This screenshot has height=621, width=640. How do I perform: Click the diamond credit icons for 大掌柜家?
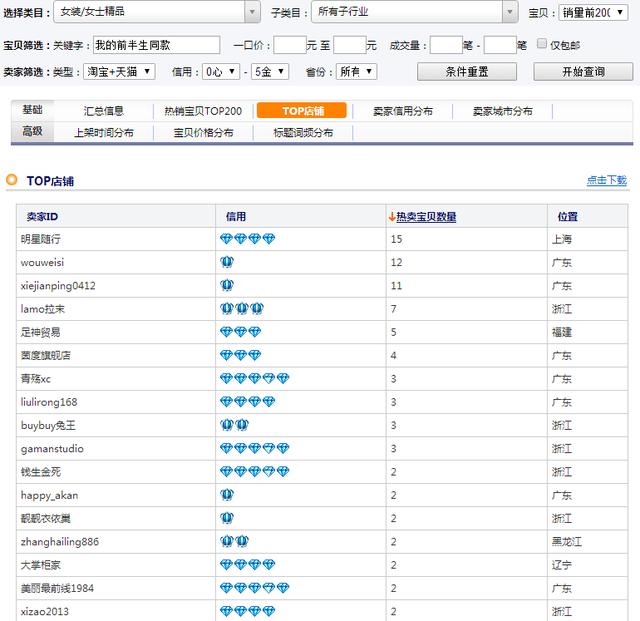pyautogui.click(x=247, y=565)
